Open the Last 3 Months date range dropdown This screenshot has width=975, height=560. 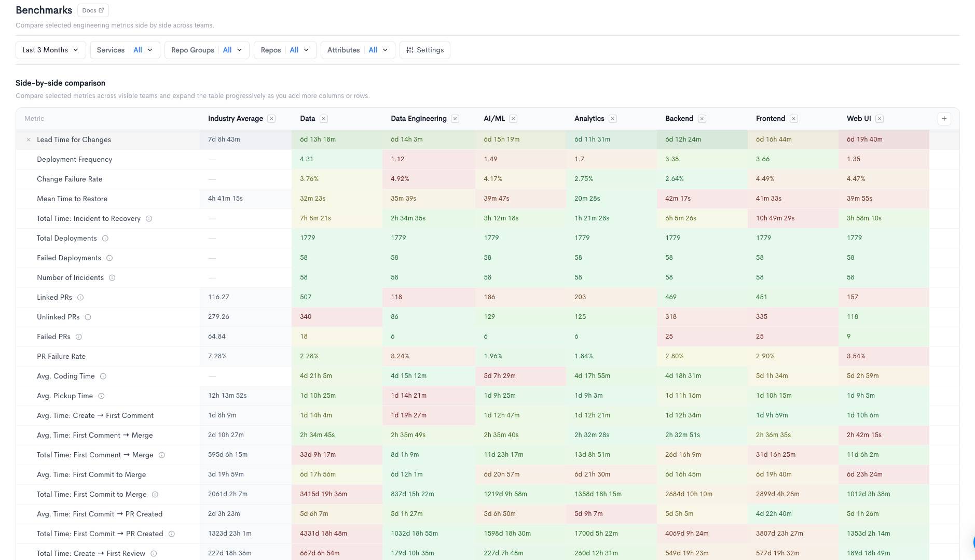tap(50, 50)
